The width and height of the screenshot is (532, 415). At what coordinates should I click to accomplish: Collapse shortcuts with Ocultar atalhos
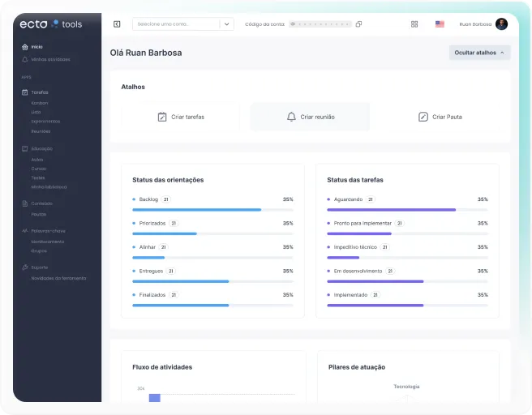point(480,53)
